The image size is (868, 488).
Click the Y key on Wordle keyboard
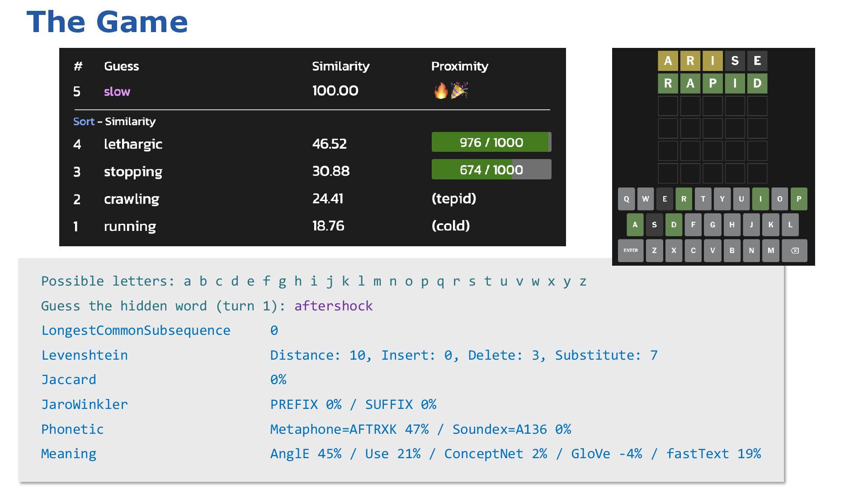tap(722, 199)
